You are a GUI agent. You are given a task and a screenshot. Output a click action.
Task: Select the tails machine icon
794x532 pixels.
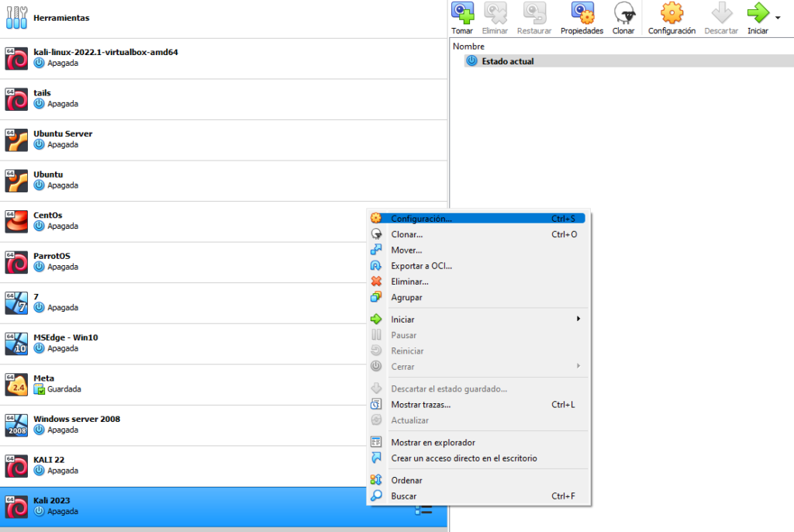[16, 99]
